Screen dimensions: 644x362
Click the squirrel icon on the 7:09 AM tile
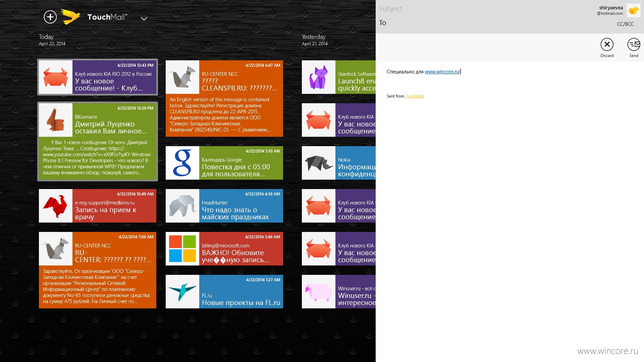pyautogui.click(x=56, y=249)
